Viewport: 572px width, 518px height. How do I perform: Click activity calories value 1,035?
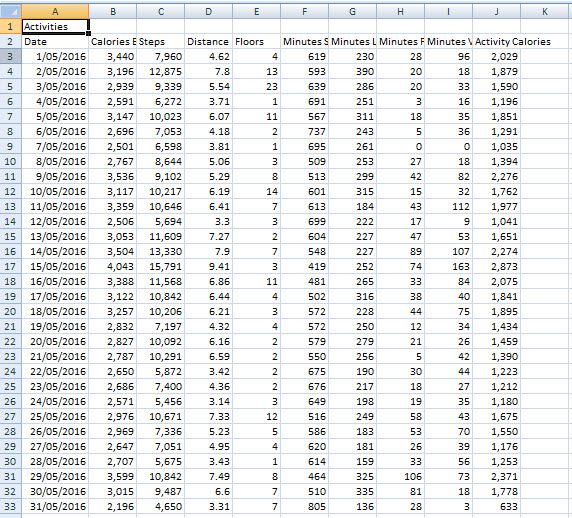coord(496,146)
